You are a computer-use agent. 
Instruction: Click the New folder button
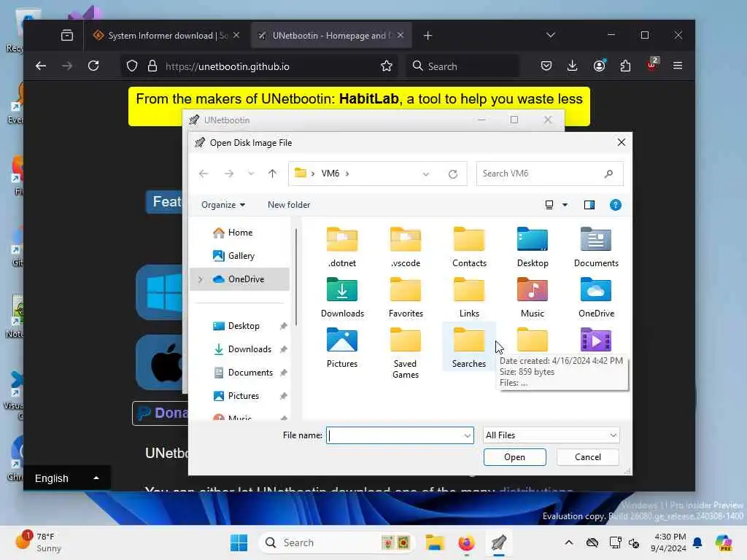point(289,205)
